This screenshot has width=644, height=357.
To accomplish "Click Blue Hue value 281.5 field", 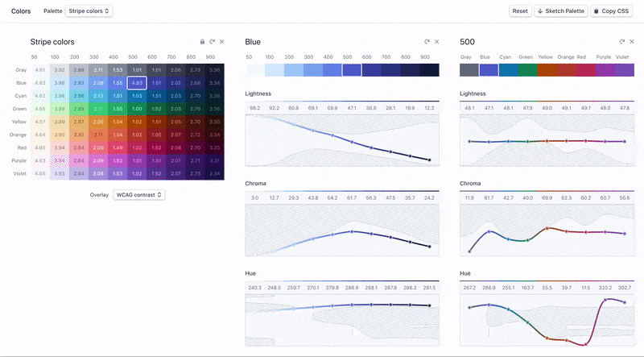I will pyautogui.click(x=430, y=288).
